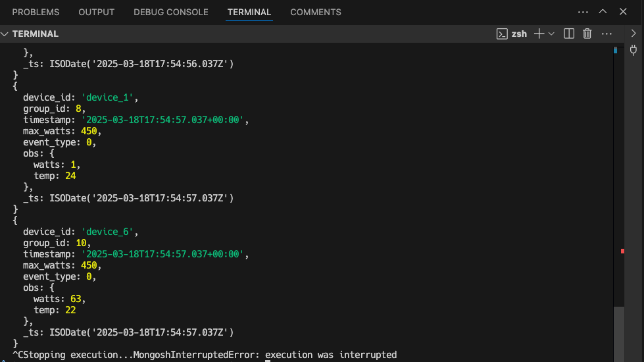This screenshot has height=362, width=644.
Task: Maximize panel size with the up chevron
Action: (603, 12)
